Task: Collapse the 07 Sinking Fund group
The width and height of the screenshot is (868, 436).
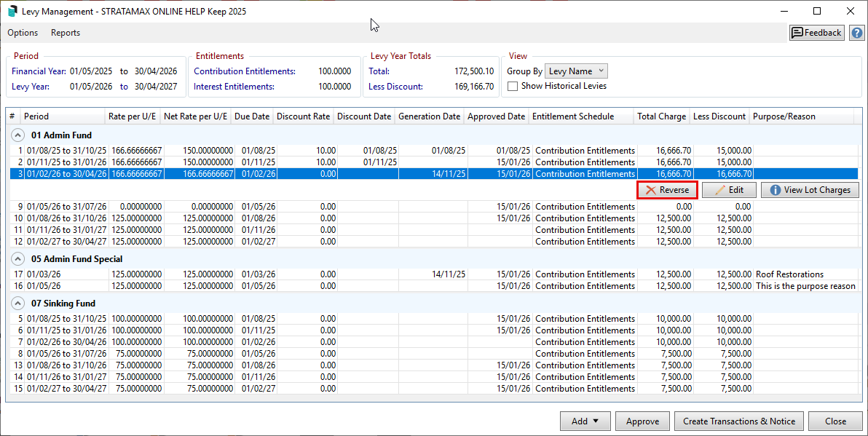Action: (x=17, y=304)
